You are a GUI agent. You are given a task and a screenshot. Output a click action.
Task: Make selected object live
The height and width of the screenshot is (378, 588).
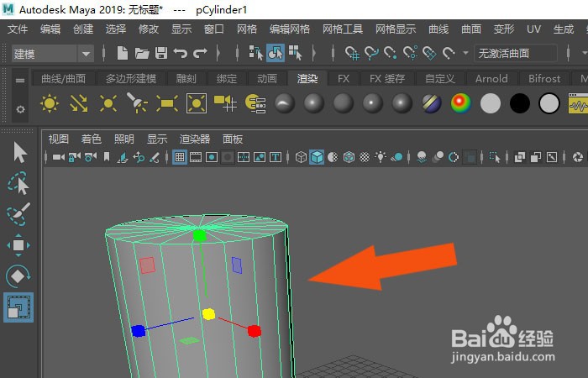pos(449,53)
